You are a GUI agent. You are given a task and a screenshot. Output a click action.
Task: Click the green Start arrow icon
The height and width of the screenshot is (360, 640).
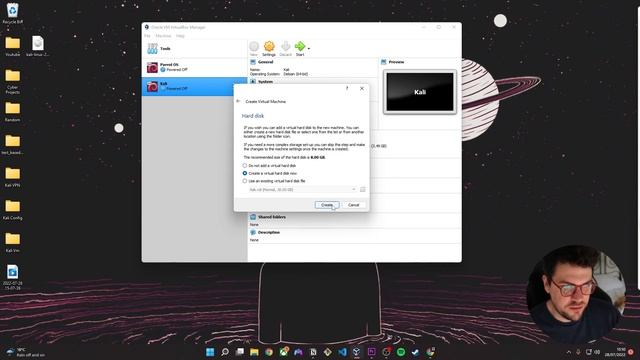tap(300, 48)
